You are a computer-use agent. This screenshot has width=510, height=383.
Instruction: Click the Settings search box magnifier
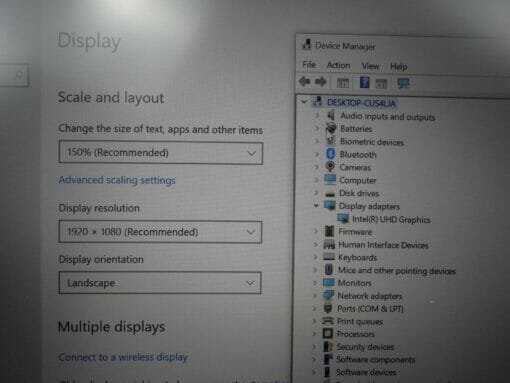19,74
